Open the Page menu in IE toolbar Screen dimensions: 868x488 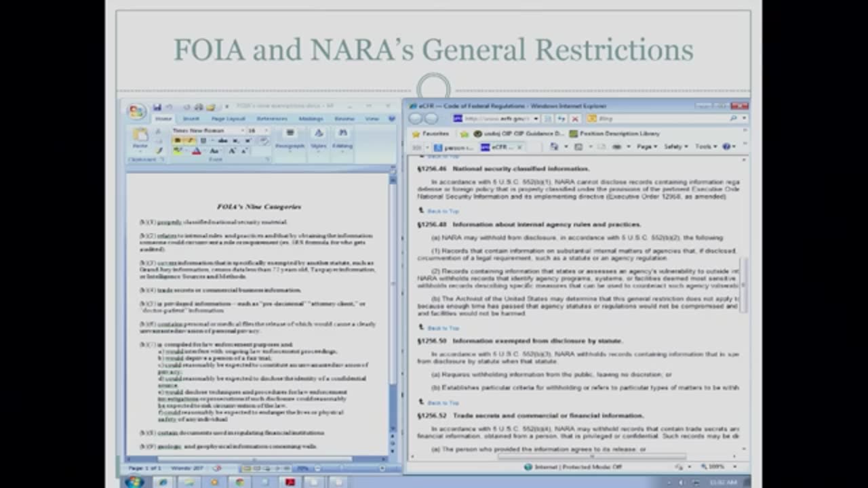click(648, 147)
